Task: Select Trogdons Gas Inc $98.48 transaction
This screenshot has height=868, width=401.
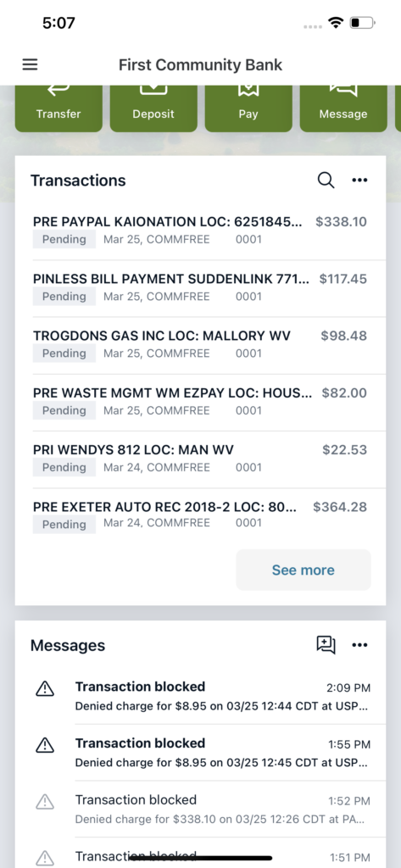Action: [200, 345]
